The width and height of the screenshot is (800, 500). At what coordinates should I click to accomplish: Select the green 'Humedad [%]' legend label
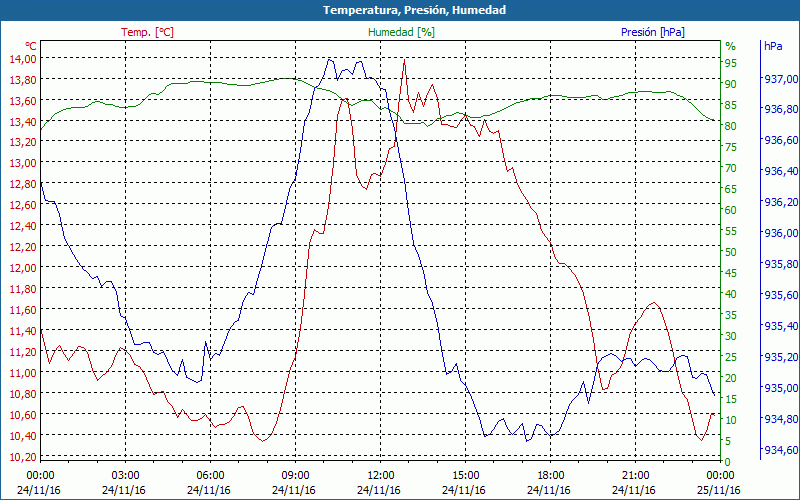(401, 32)
